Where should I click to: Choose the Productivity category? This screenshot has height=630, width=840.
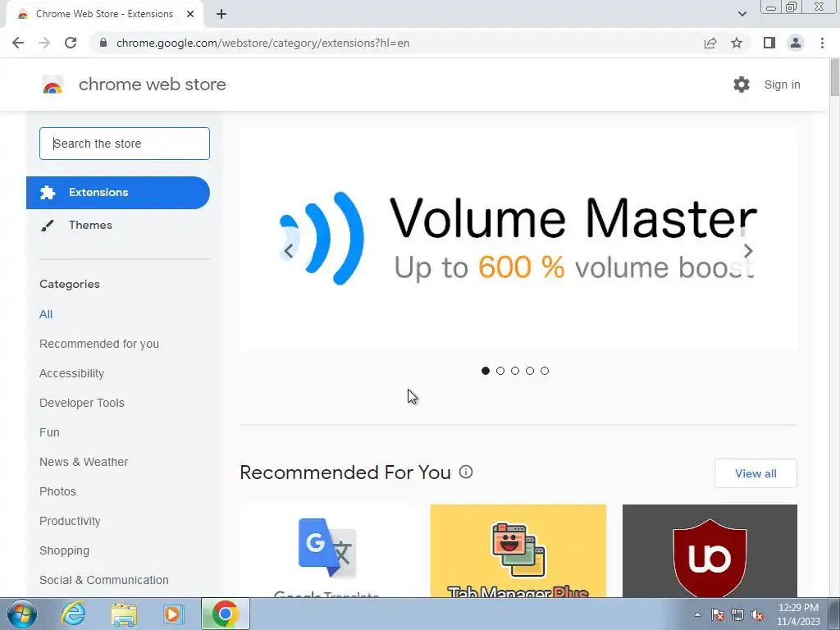click(71, 521)
